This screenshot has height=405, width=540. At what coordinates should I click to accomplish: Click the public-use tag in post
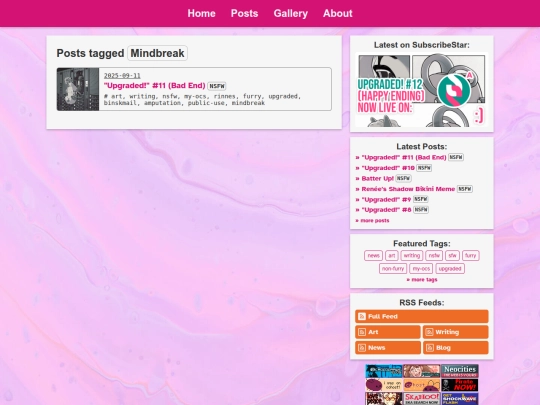coord(206,103)
